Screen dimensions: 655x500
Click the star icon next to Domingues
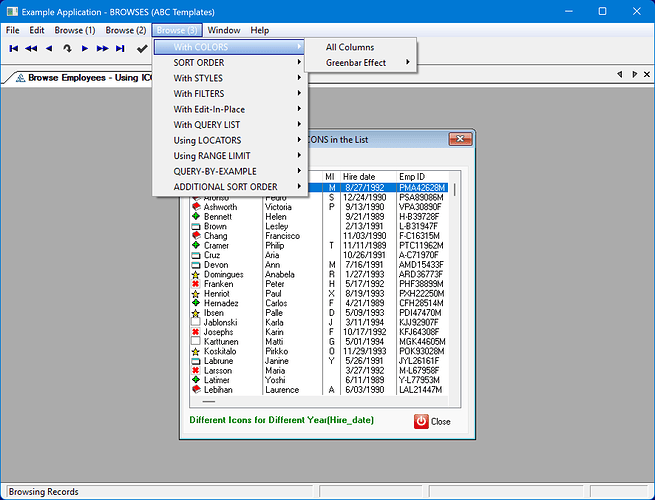pos(195,274)
